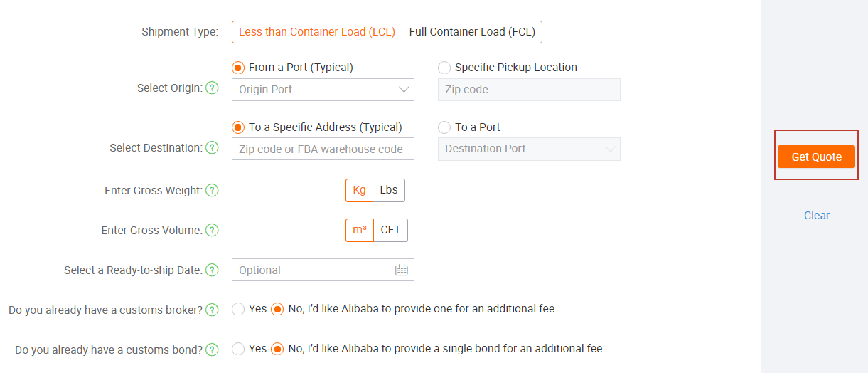The height and width of the screenshot is (373, 868).
Task: Show help for customs bond question
Action: click(212, 350)
